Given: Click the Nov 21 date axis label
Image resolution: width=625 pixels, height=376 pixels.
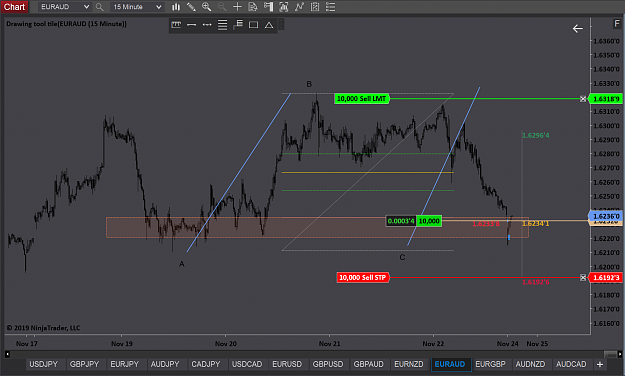Looking at the screenshot, I should [330, 344].
